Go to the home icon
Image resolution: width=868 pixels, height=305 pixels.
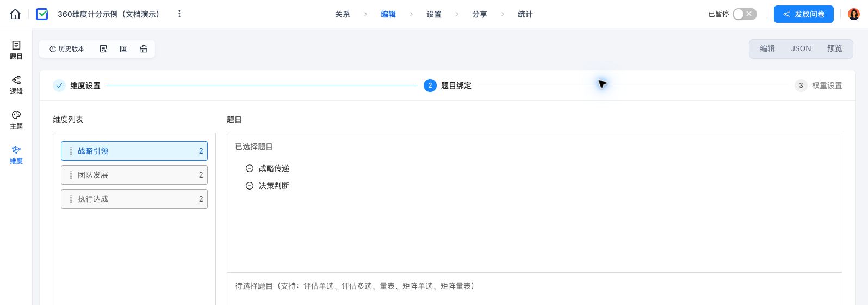(x=15, y=14)
